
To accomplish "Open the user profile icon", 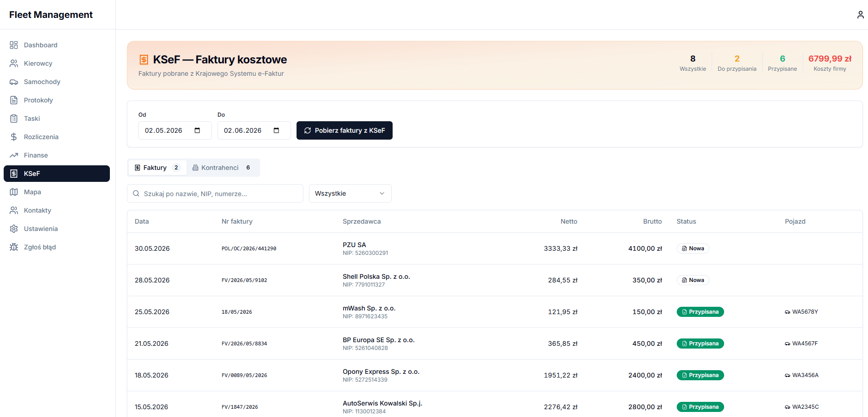I will (860, 15).
